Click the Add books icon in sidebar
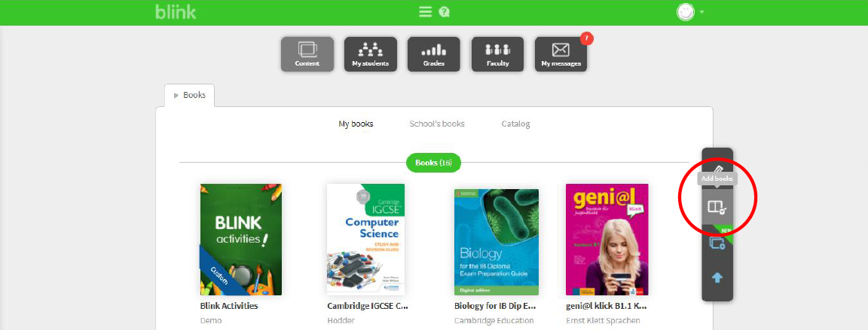The height and width of the screenshot is (330, 868). pos(717,206)
